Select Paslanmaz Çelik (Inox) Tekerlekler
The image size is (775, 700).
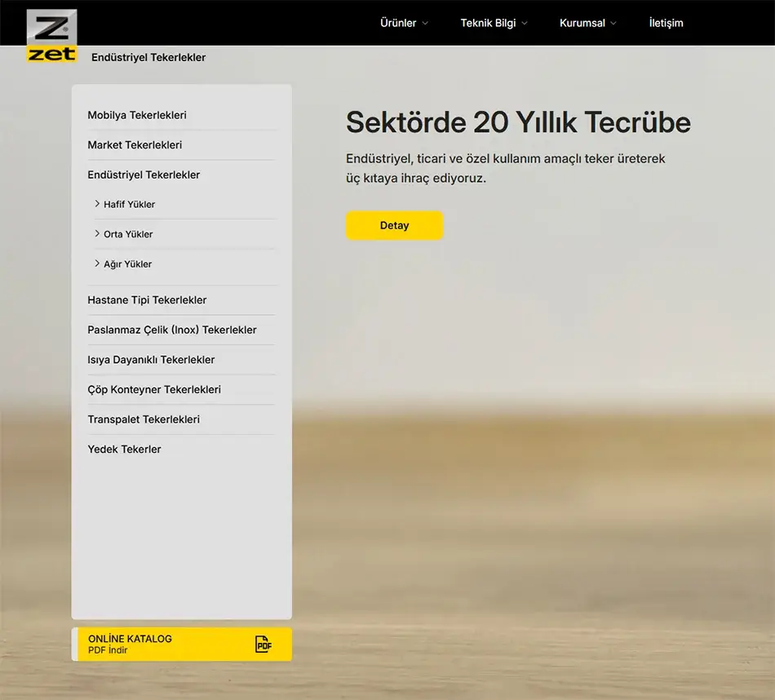(172, 330)
